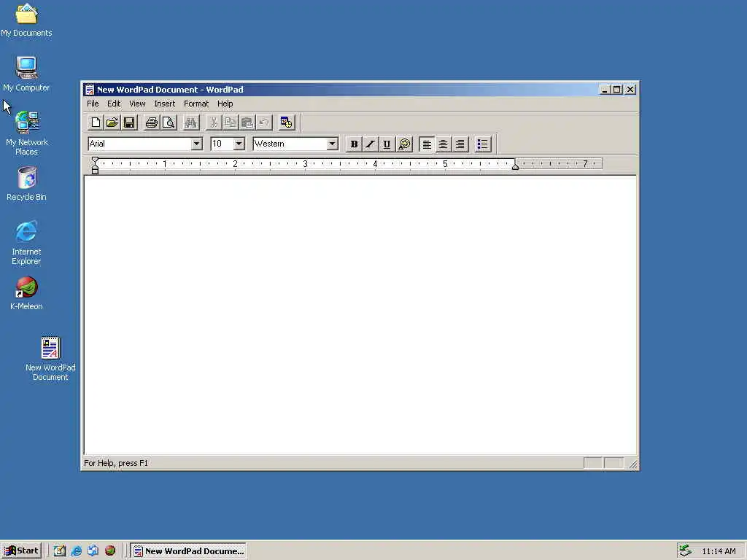Launch Internet Explorer from quick launch
Screen dimensions: 747x560
76,551
